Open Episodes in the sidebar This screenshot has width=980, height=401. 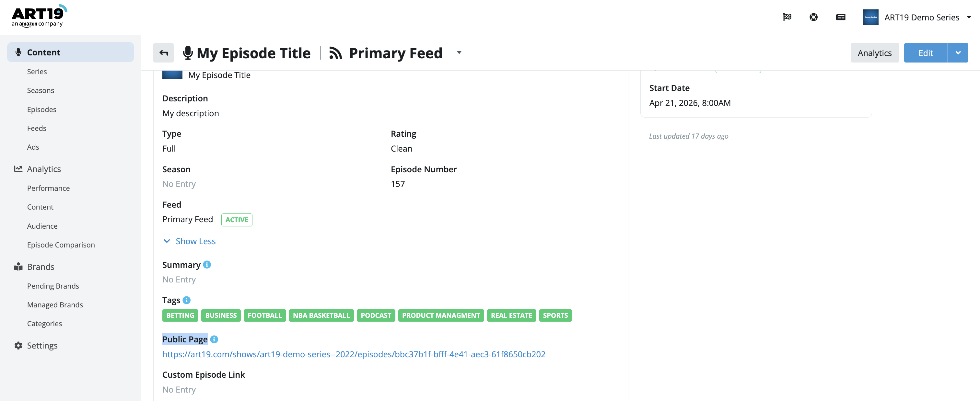click(x=41, y=109)
